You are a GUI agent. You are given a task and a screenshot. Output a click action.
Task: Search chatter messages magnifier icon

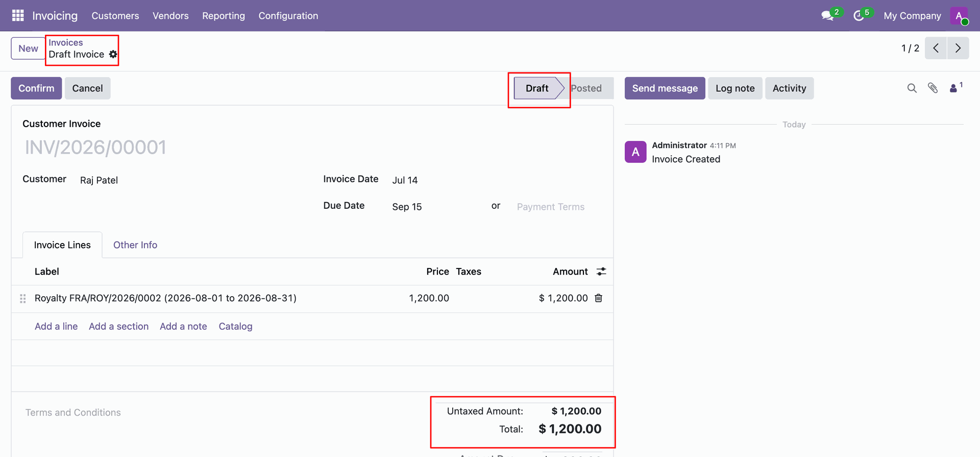tap(912, 88)
